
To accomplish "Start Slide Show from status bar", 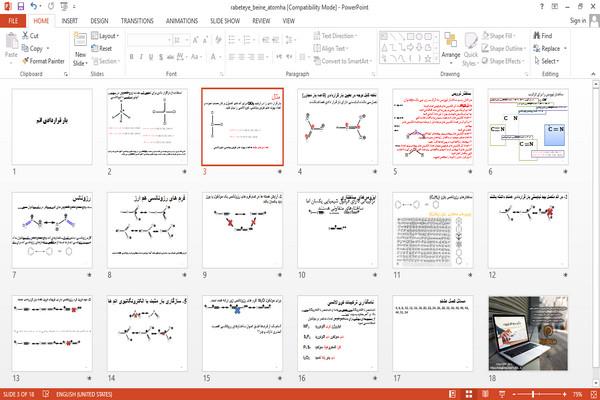I will point(502,394).
